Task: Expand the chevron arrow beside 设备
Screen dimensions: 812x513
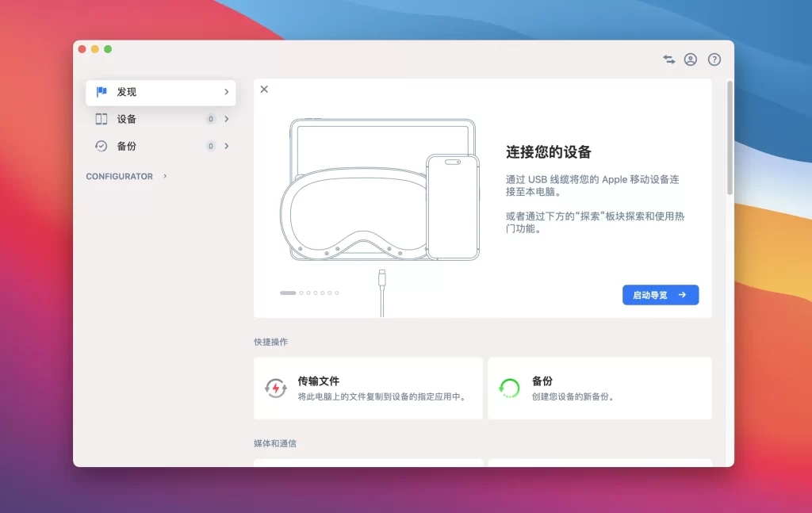Action: (x=227, y=119)
